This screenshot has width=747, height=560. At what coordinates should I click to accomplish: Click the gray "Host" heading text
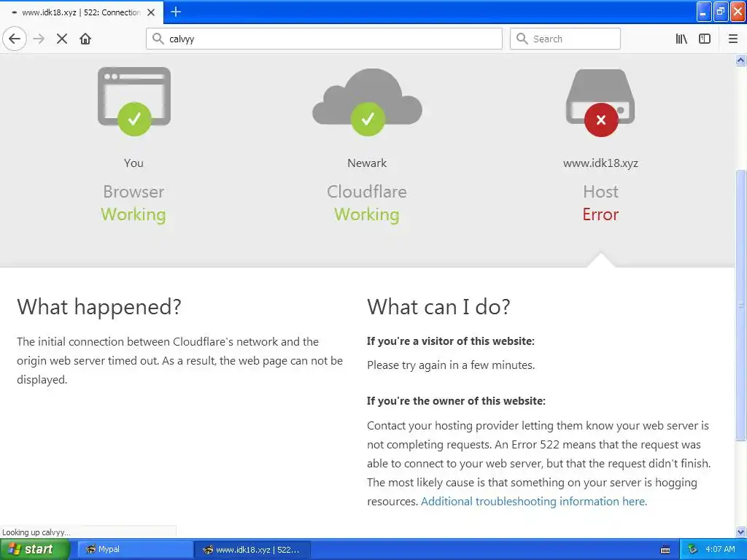[600, 192]
